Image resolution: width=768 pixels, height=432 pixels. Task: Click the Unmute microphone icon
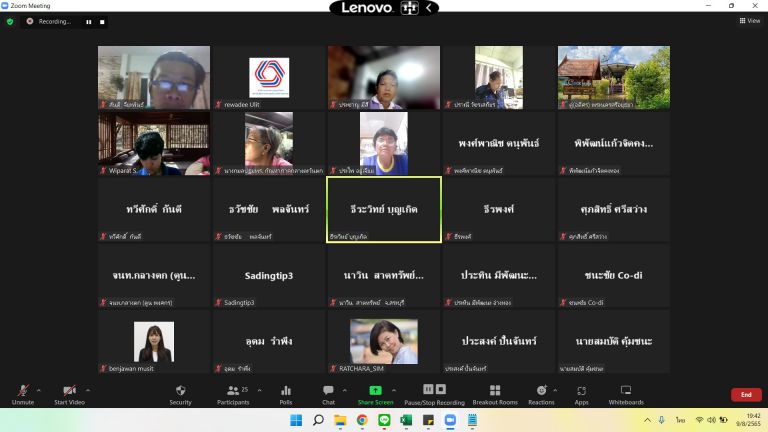tap(23, 390)
